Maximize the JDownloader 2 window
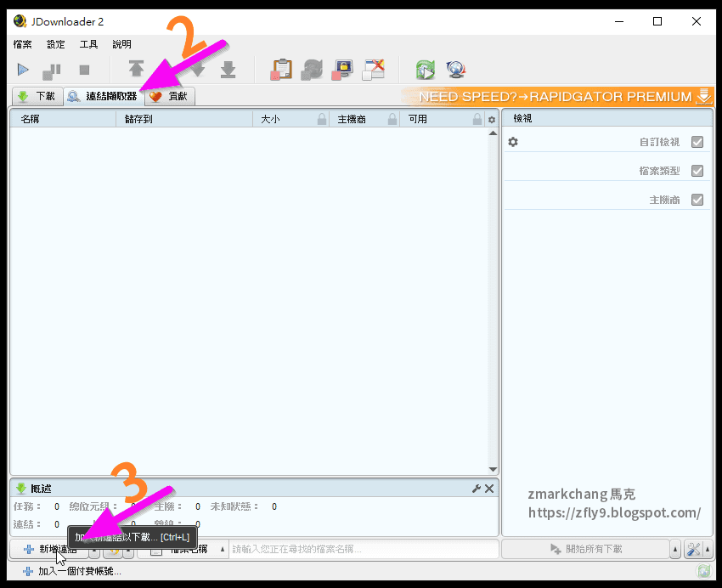Image resolution: width=722 pixels, height=588 pixels. click(657, 21)
